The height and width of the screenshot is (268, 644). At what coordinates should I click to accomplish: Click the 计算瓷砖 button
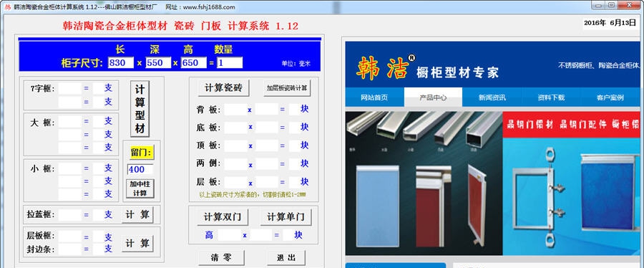tap(223, 87)
